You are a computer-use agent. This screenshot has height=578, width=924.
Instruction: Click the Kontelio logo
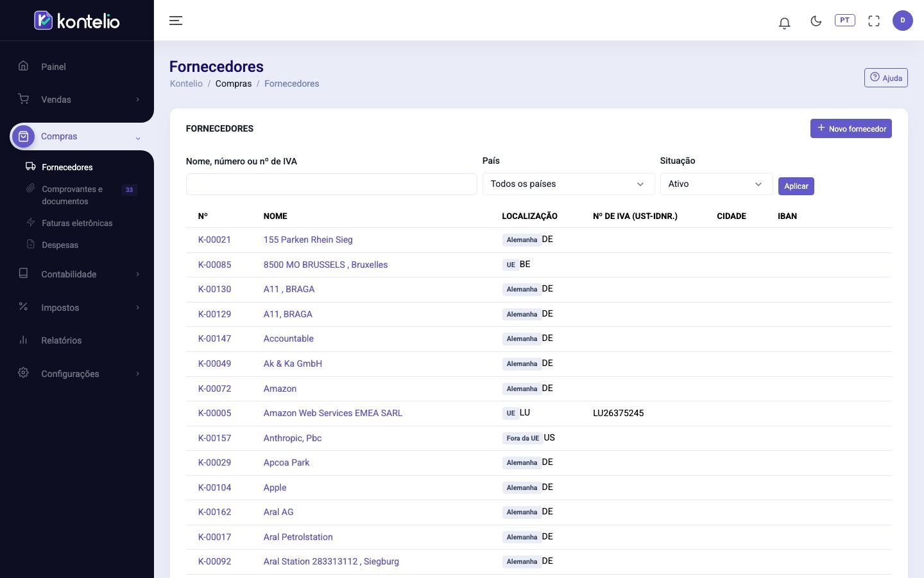click(x=77, y=21)
